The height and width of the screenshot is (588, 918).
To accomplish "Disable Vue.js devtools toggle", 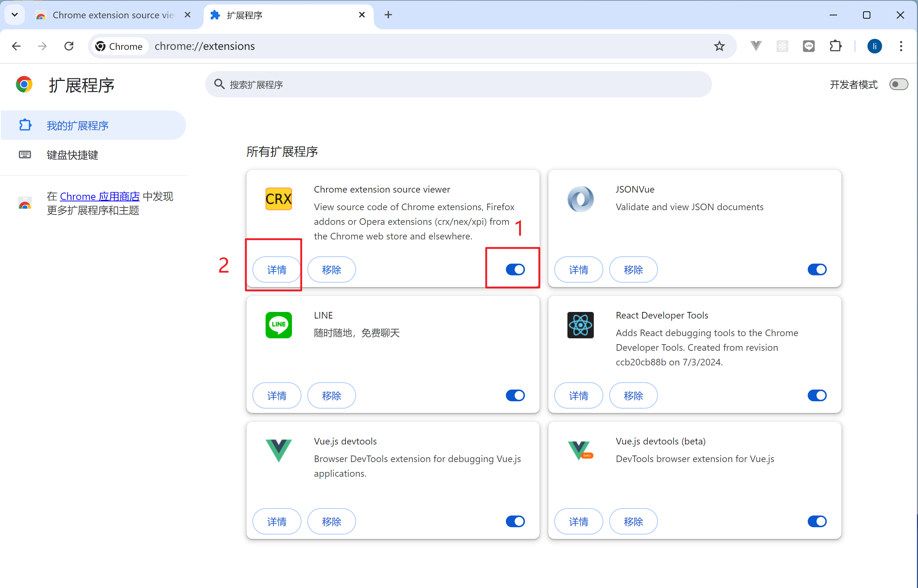I will [515, 522].
